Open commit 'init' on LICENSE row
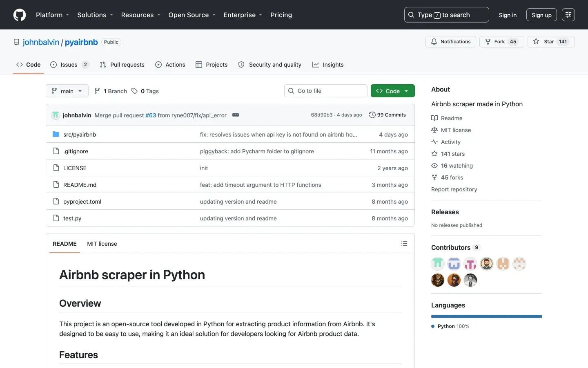588x368 pixels. pyautogui.click(x=204, y=168)
